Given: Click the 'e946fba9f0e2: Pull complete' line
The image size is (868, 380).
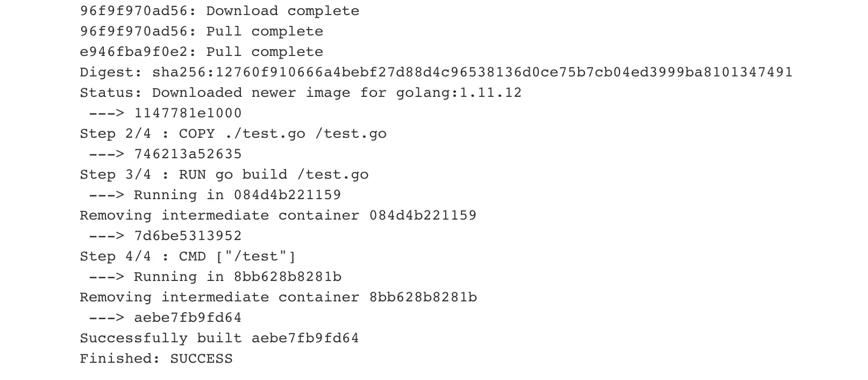Looking at the screenshot, I should pyautogui.click(x=202, y=52).
